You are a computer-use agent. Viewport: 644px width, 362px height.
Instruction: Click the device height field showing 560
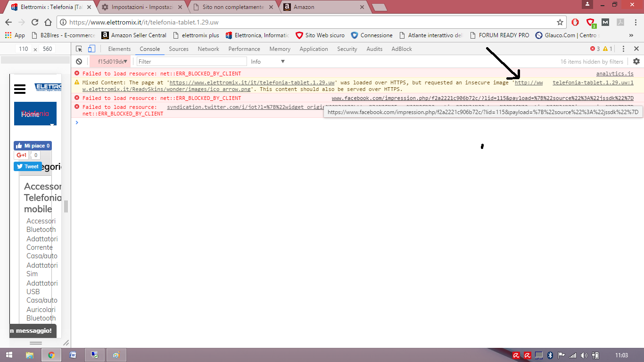point(47,49)
